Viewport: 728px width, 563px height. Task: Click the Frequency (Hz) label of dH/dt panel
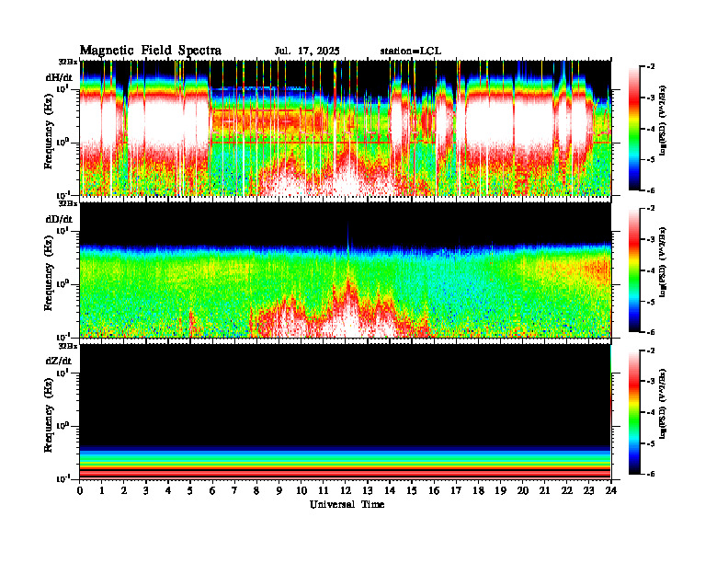coord(49,133)
